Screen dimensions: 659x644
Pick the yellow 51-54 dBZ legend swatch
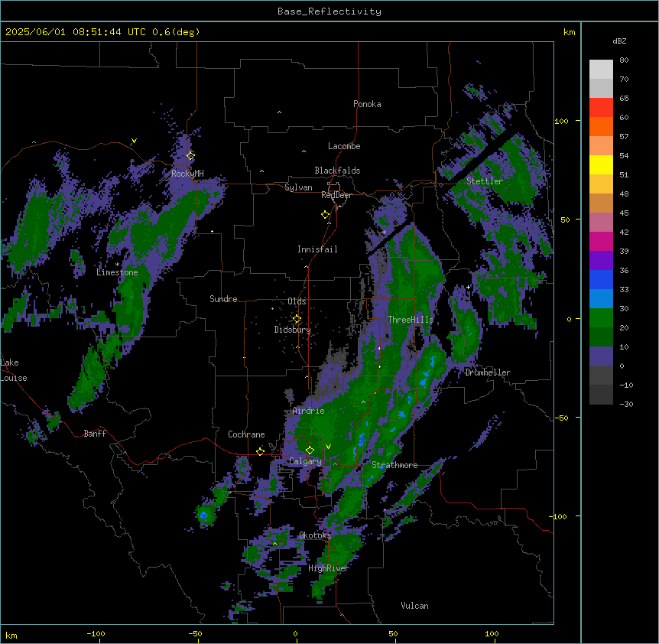(601, 164)
